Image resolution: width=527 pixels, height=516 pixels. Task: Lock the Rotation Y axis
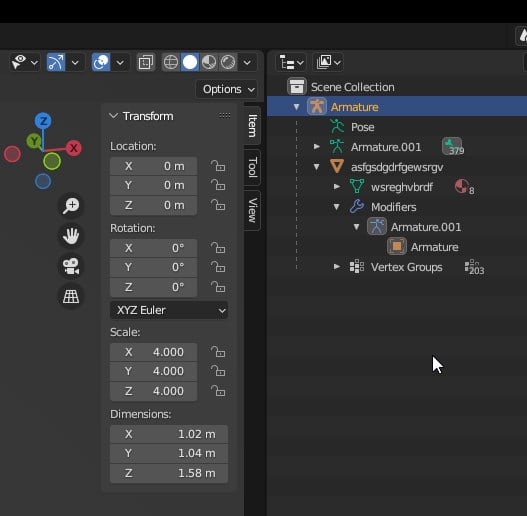(x=218, y=267)
